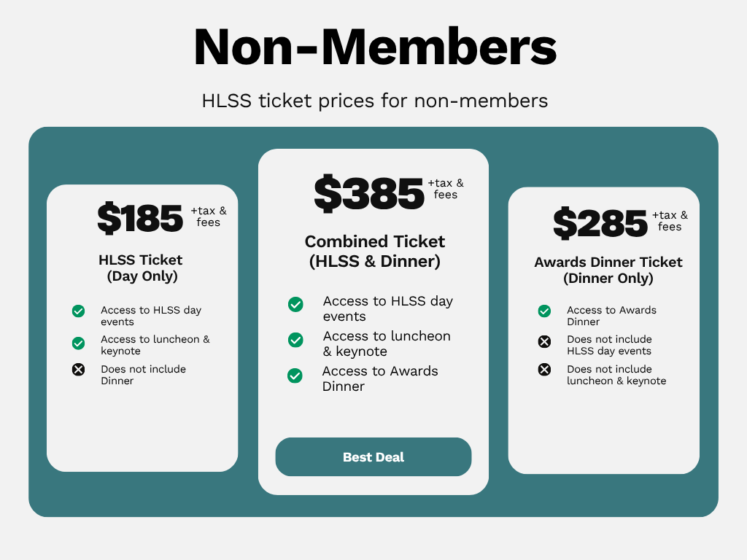The height and width of the screenshot is (560, 747).
Task: Click the green check beside 'Access to luncheon & keynote' in the $185 card
Action: click(79, 343)
